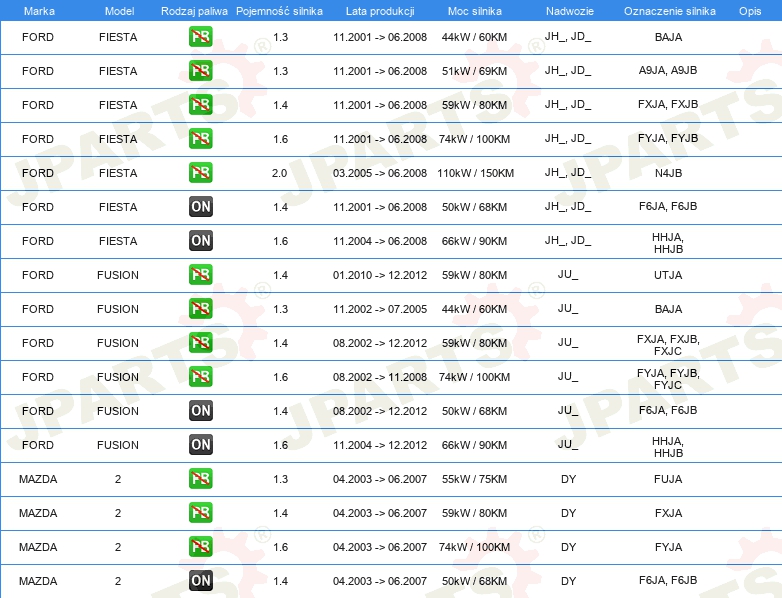Viewport: 782px width, 598px height.
Task: Click petrol icon for Fusion 1.3 BAJA row
Action: pyautogui.click(x=200, y=309)
